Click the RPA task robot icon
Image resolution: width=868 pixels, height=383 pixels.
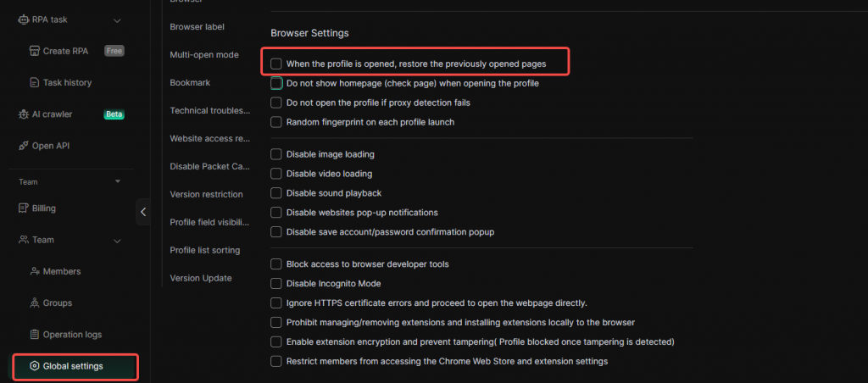24,19
